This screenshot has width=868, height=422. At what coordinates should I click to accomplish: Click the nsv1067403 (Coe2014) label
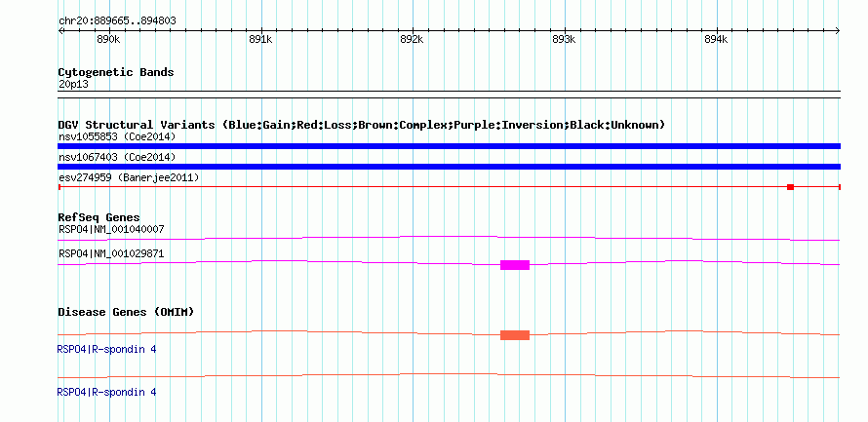click(x=117, y=157)
